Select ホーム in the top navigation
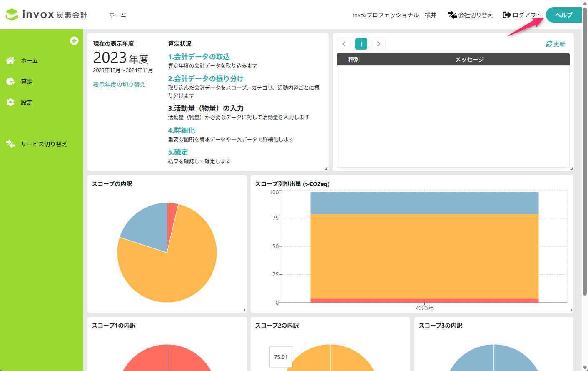This screenshot has height=371, width=588. click(117, 14)
